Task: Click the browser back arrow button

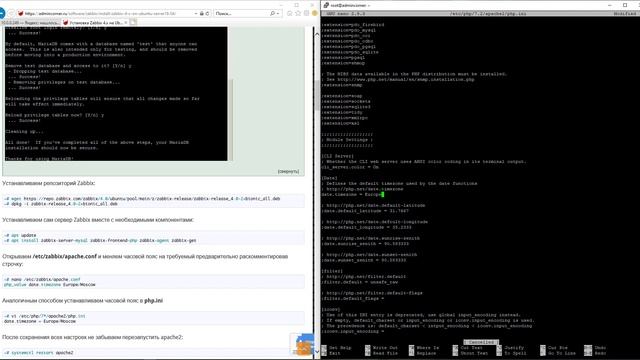Action: point(2,13)
